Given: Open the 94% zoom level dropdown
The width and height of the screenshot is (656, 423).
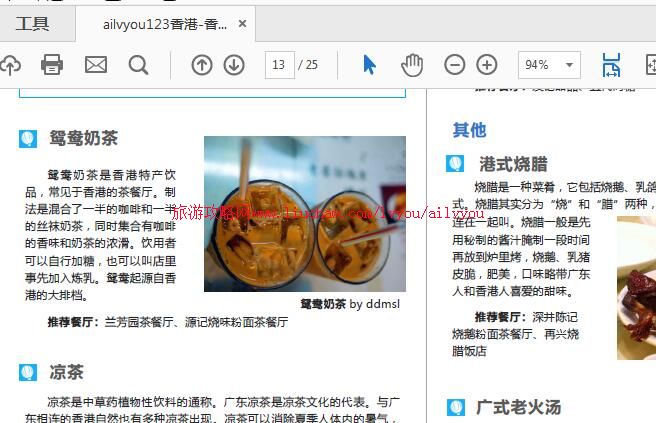Looking at the screenshot, I should [549, 65].
